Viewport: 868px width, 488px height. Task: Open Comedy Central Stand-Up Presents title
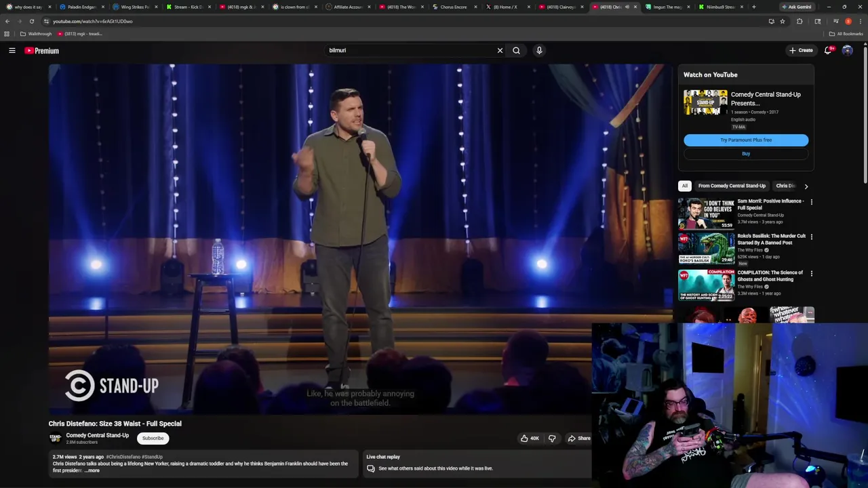(x=766, y=99)
